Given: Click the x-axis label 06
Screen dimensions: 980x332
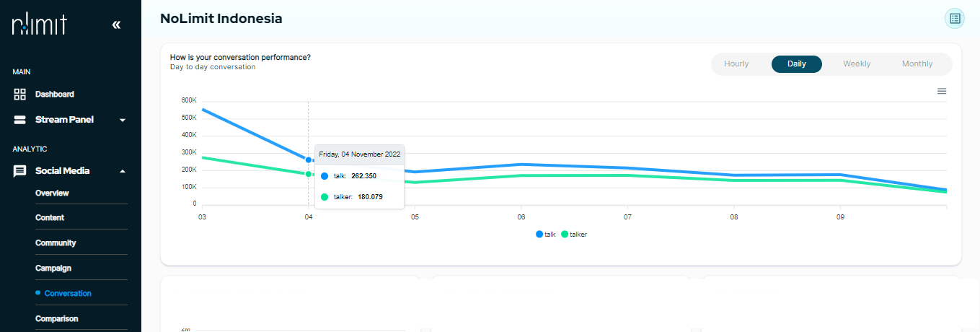Looking at the screenshot, I should click(521, 217).
